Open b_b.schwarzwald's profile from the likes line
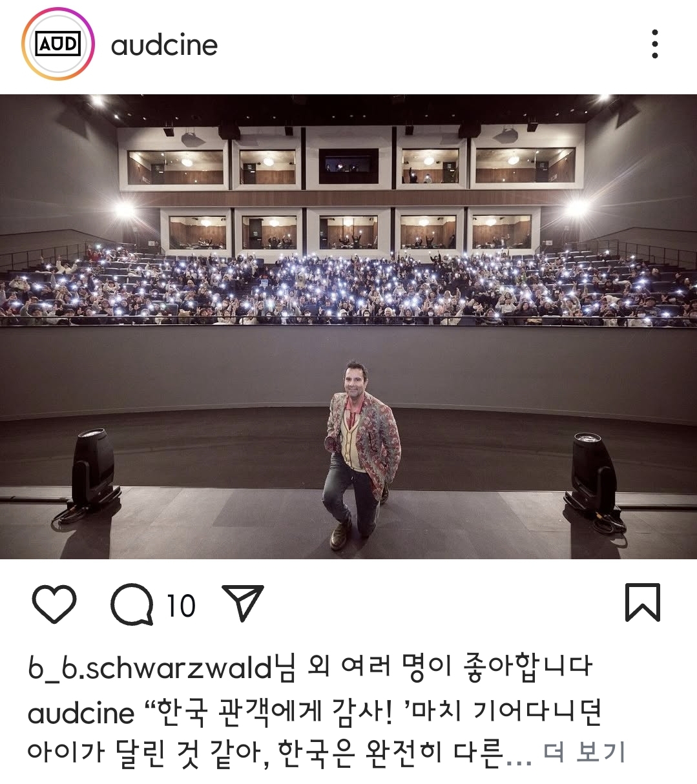697x784 pixels. pos(151,667)
